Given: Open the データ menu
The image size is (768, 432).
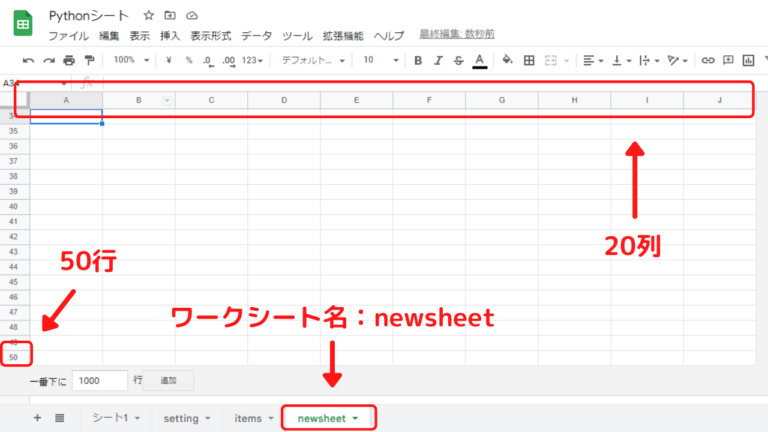Looking at the screenshot, I should [x=256, y=36].
